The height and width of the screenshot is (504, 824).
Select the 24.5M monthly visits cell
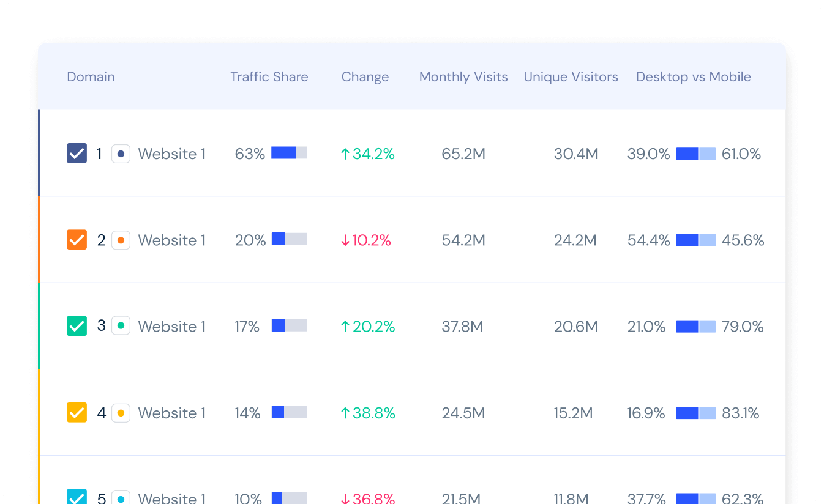(463, 413)
